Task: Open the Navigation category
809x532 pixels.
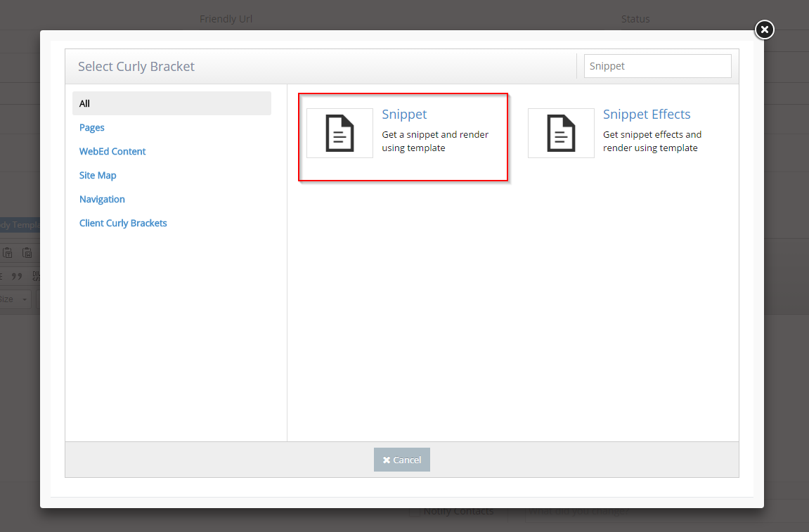Action: tap(102, 199)
